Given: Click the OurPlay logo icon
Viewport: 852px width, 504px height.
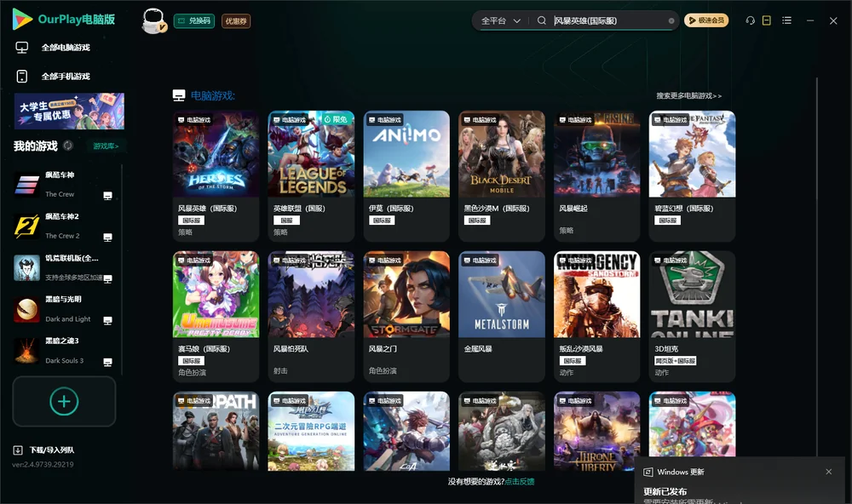Looking at the screenshot, I should 22,19.
